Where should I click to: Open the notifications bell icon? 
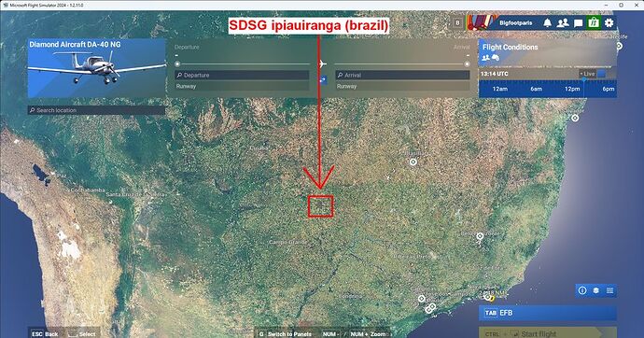(x=548, y=23)
